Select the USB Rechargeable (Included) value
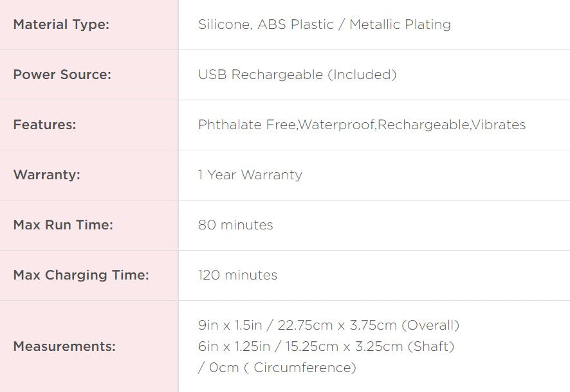This screenshot has width=570, height=392. (x=297, y=75)
